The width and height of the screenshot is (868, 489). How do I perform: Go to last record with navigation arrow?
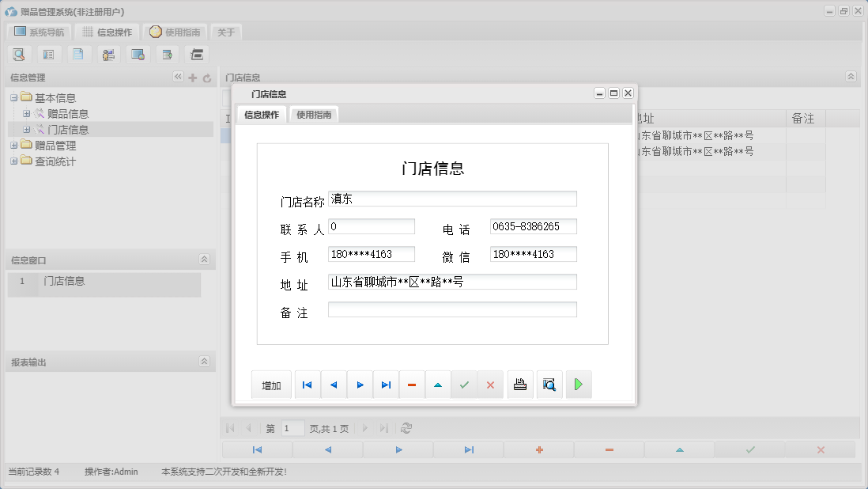click(x=386, y=385)
